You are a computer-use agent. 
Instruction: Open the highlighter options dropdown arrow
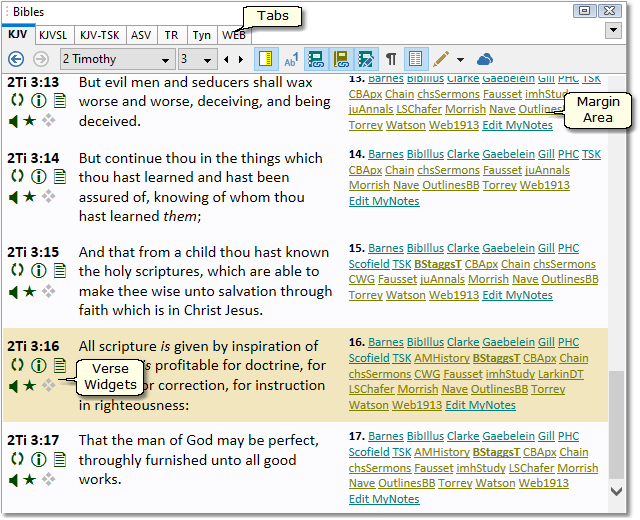(x=460, y=60)
